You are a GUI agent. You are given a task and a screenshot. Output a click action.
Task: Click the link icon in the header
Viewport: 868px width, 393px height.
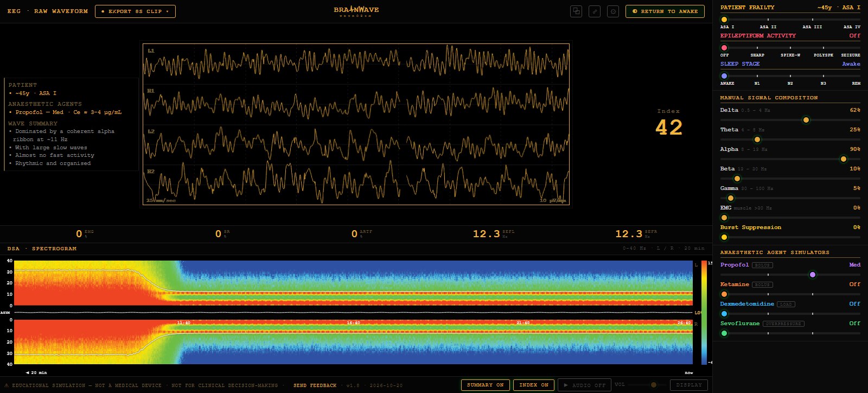(595, 11)
